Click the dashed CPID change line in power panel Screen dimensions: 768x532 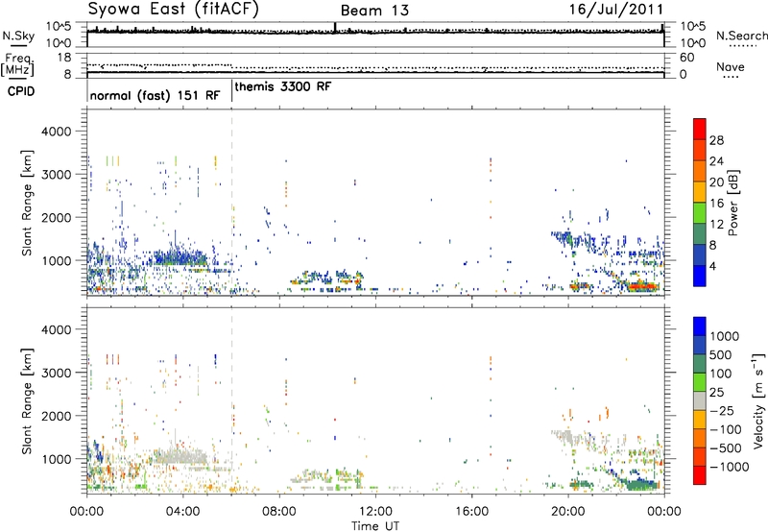(232, 202)
